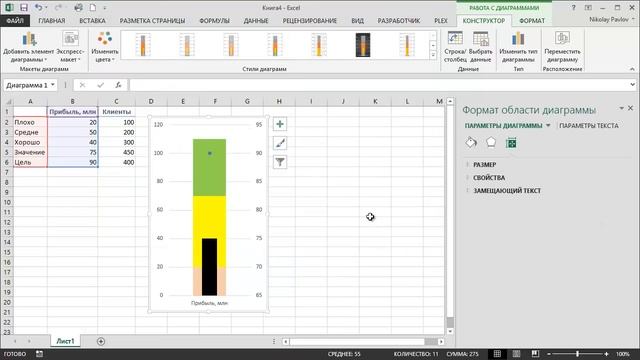Switch to the ДАННЫЕ tab
Viewport: 640px width, 360px height.
point(256,20)
